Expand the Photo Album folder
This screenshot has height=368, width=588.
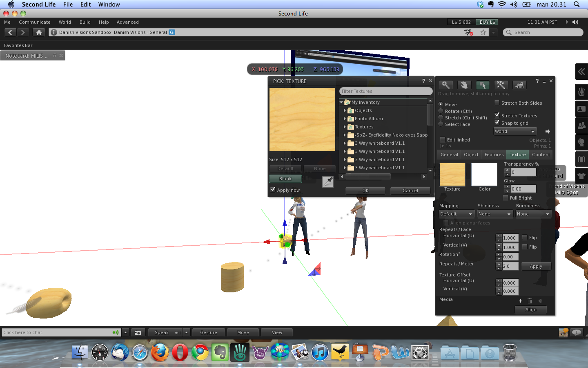pos(345,119)
